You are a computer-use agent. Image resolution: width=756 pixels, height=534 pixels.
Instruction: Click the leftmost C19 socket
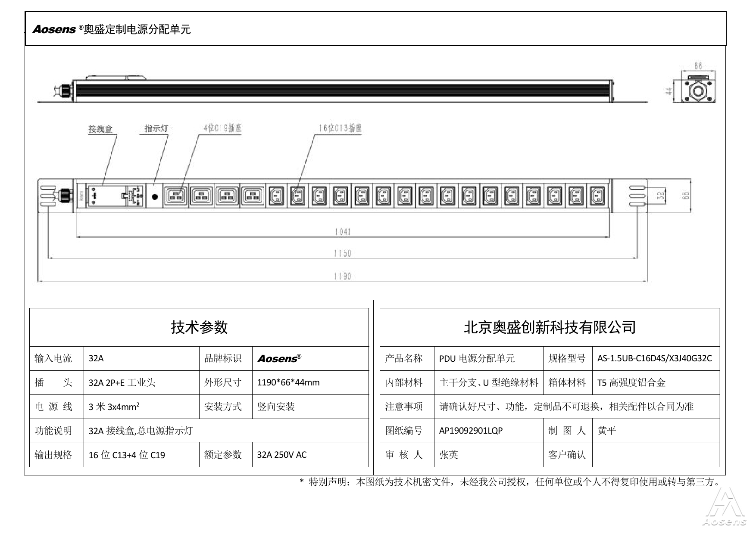175,196
